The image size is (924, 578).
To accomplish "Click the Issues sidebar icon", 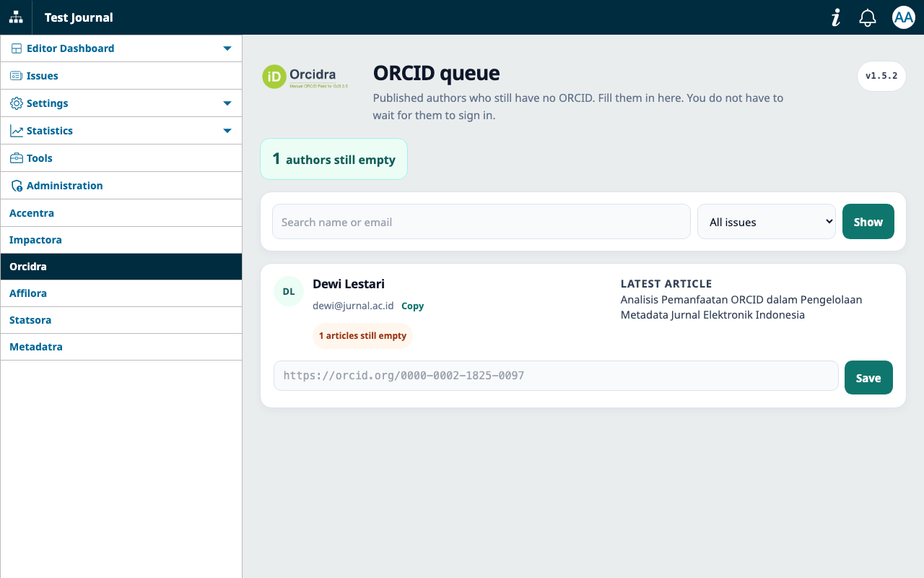I will point(16,76).
